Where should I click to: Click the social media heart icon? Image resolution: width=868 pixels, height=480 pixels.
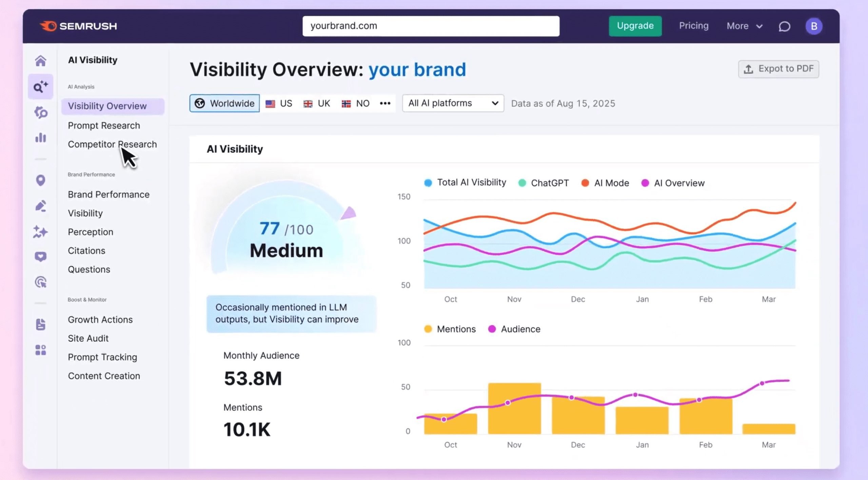pos(40,256)
